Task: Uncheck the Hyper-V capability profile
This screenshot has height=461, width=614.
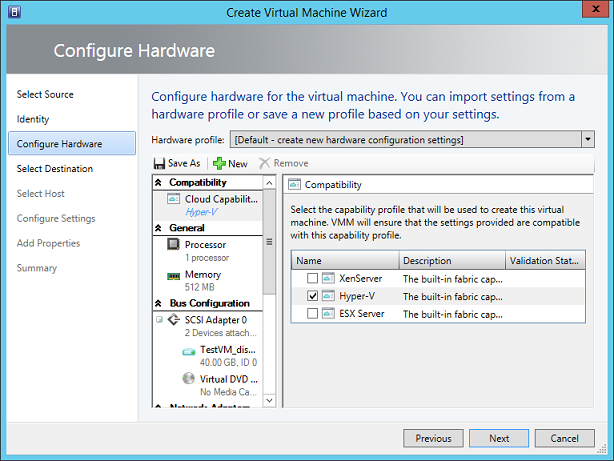Action: [313, 296]
